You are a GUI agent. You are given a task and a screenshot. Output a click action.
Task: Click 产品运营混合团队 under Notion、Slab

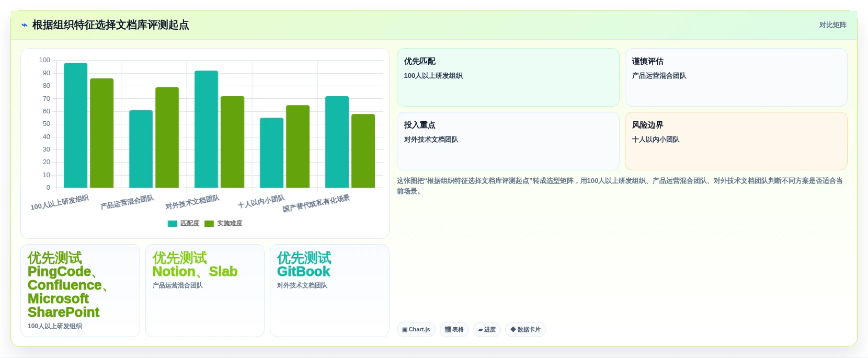pos(178,285)
